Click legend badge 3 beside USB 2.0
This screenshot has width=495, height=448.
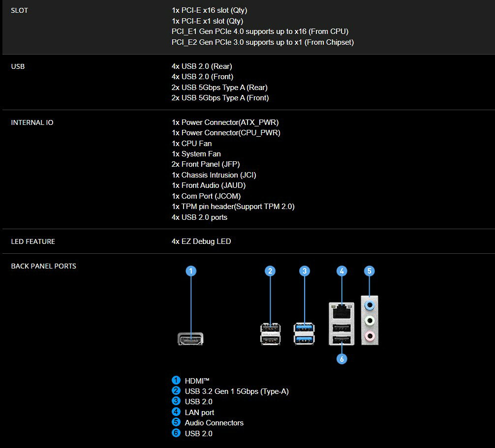[176, 401]
